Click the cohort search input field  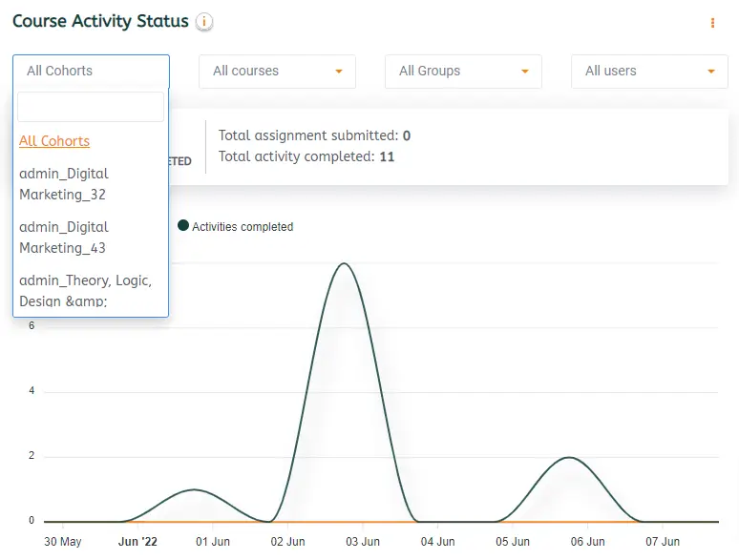91,107
